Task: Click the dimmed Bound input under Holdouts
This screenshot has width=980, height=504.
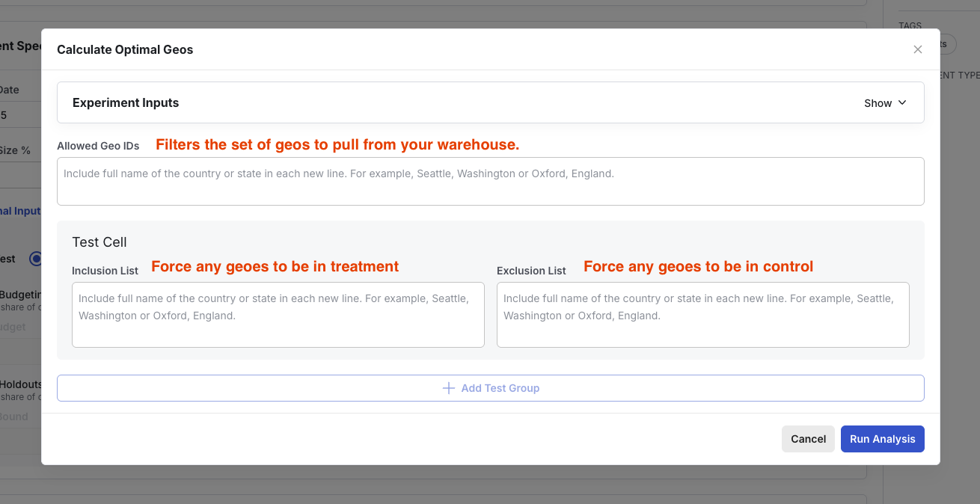Action: [x=20, y=417]
